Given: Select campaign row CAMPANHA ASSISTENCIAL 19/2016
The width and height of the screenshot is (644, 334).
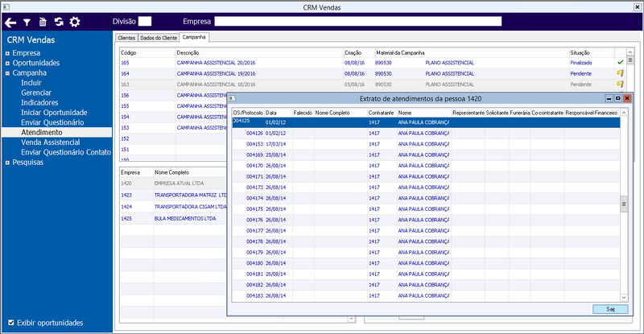Looking at the screenshot, I should pos(216,73).
